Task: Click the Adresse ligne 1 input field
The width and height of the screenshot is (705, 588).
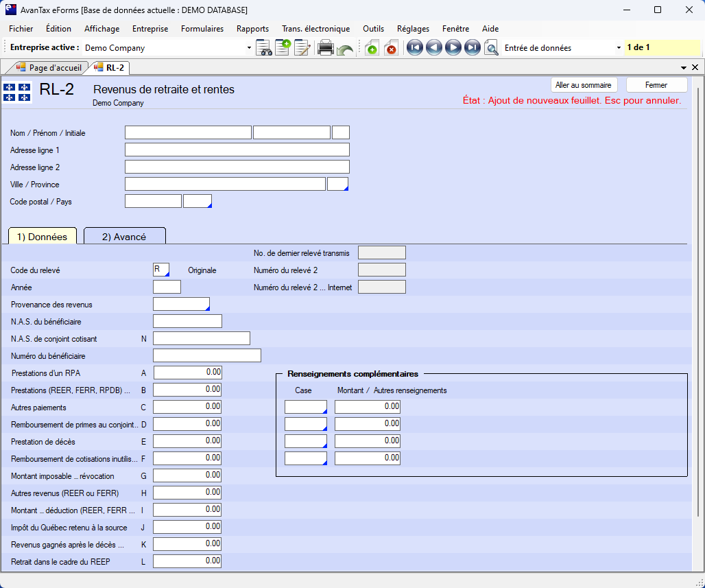Action: coord(237,150)
